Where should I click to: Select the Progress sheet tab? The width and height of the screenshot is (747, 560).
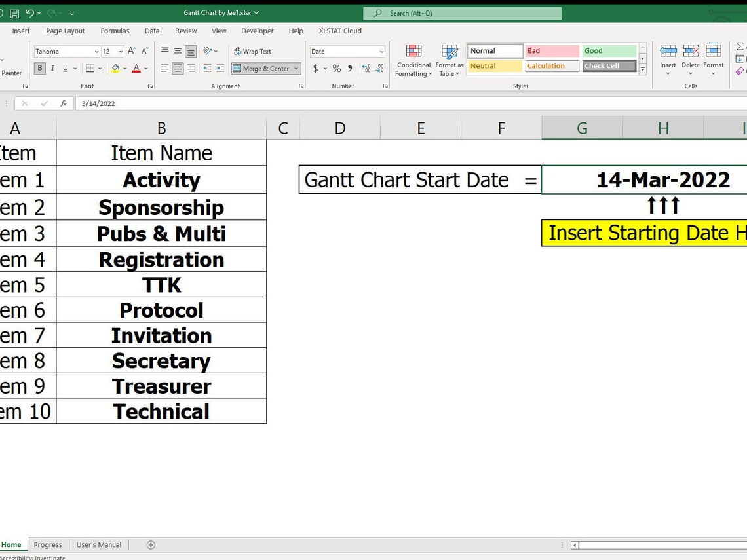coord(47,544)
